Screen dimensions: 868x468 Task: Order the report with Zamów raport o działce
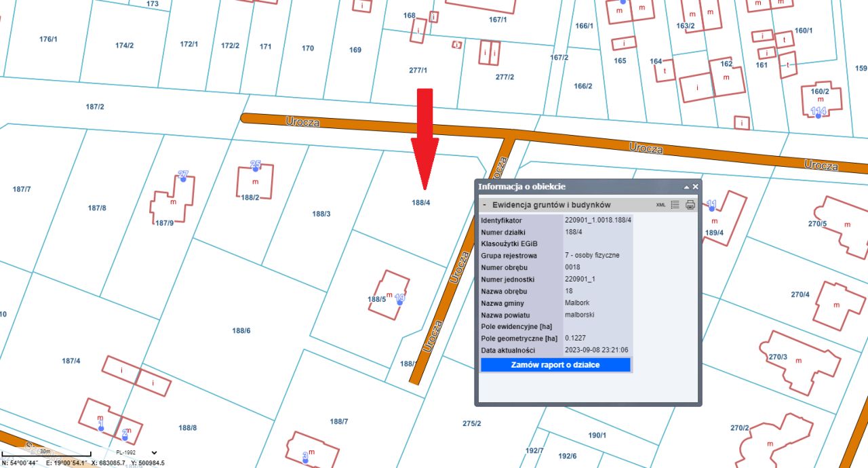point(555,365)
